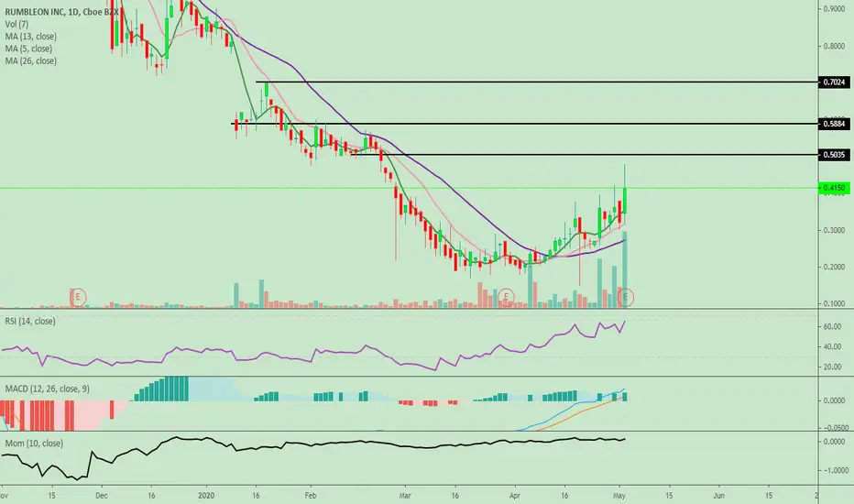Select the MA (5, close) indicator legend

tap(28, 49)
